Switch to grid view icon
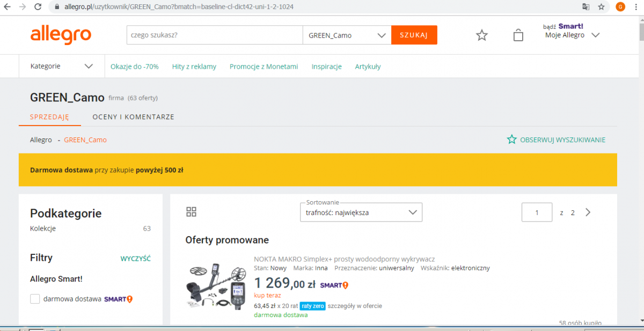The width and height of the screenshot is (644, 331). pos(192,211)
